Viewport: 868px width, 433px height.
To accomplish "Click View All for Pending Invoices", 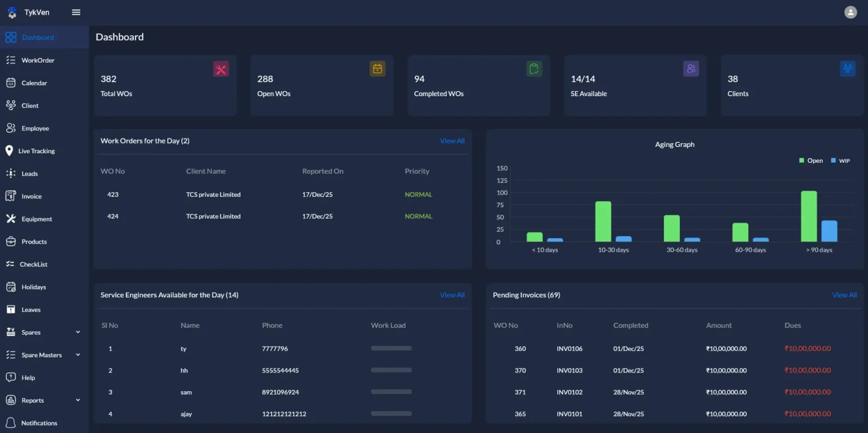I will click(844, 295).
